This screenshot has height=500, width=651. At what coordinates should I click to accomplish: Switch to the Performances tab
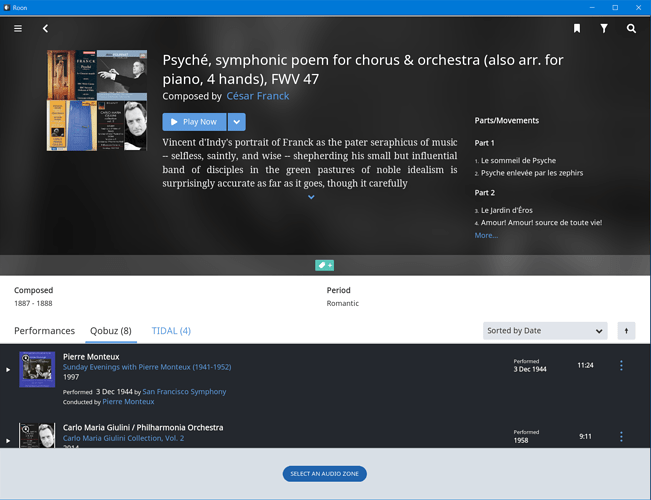[44, 331]
